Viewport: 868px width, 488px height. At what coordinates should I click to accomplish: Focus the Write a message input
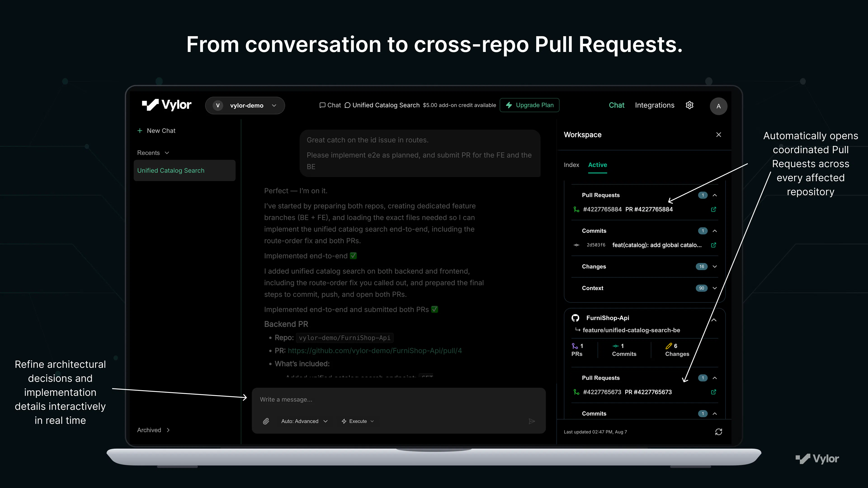click(x=399, y=399)
